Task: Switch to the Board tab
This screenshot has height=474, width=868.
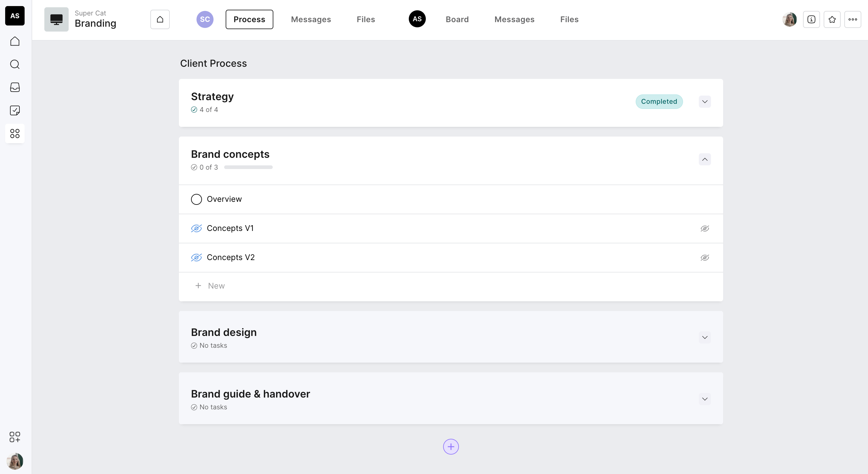Action: 457,19
